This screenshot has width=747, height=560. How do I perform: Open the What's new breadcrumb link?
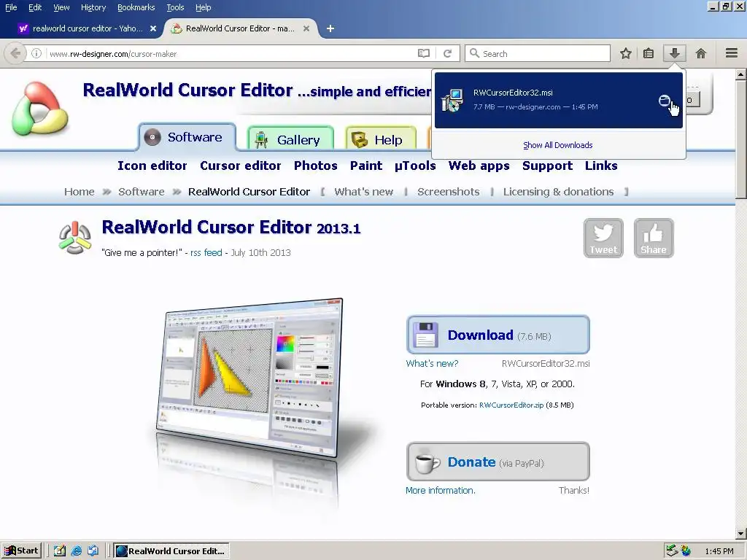coord(363,192)
